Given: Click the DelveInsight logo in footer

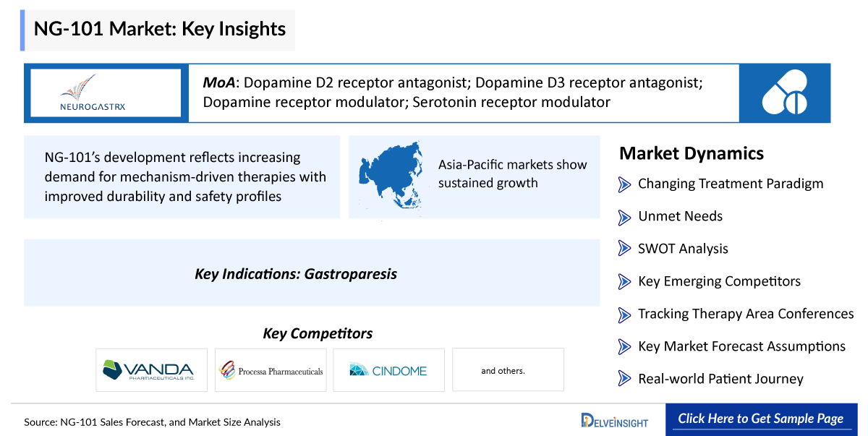Looking at the screenshot, I should [614, 421].
